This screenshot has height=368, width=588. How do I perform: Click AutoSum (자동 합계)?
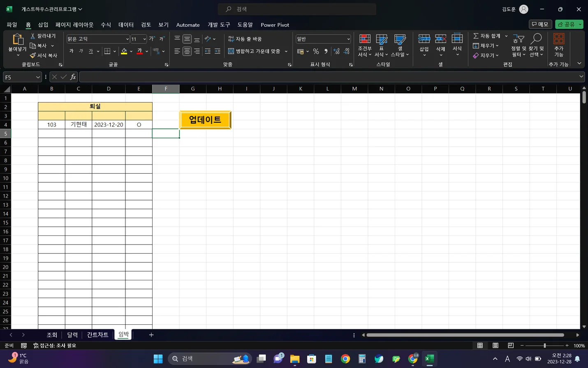tap(486, 36)
